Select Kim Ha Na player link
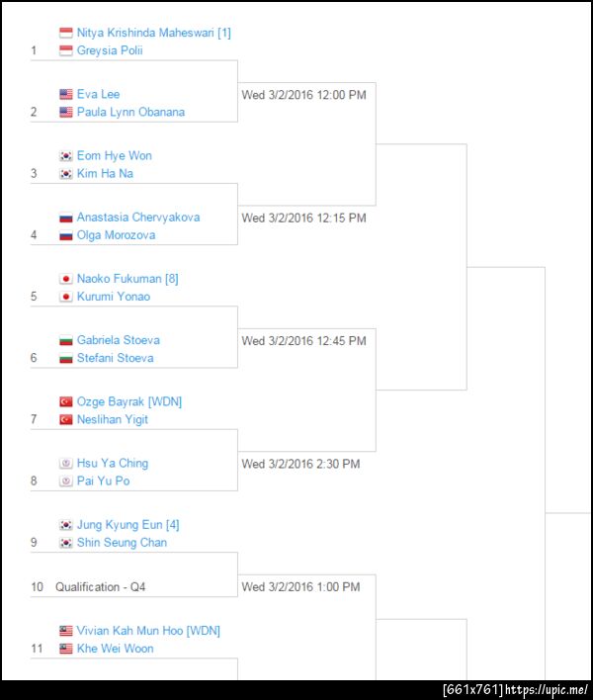 point(105,173)
